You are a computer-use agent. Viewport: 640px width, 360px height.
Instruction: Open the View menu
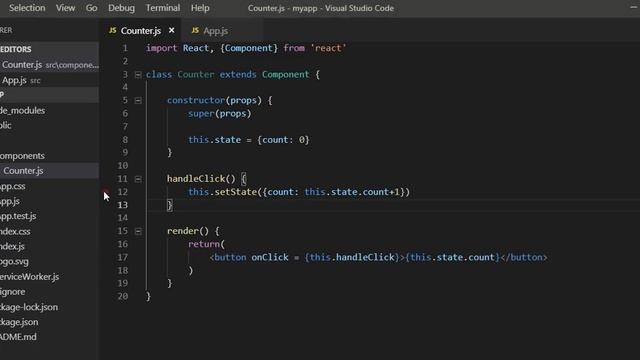click(x=65, y=8)
